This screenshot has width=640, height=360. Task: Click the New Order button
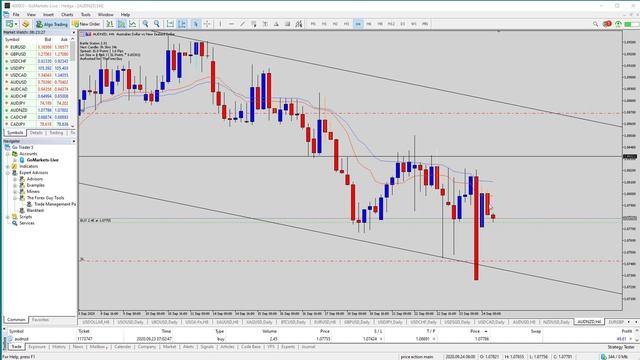[87, 24]
